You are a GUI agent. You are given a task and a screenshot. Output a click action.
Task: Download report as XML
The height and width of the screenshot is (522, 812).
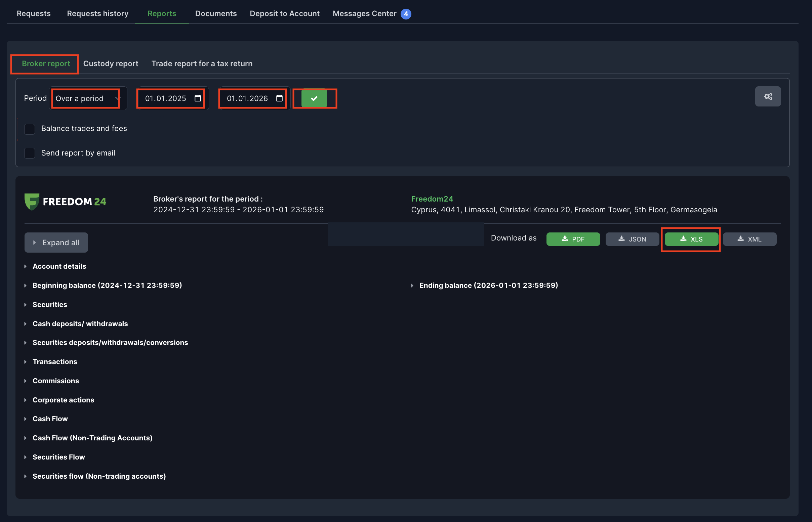coord(749,239)
